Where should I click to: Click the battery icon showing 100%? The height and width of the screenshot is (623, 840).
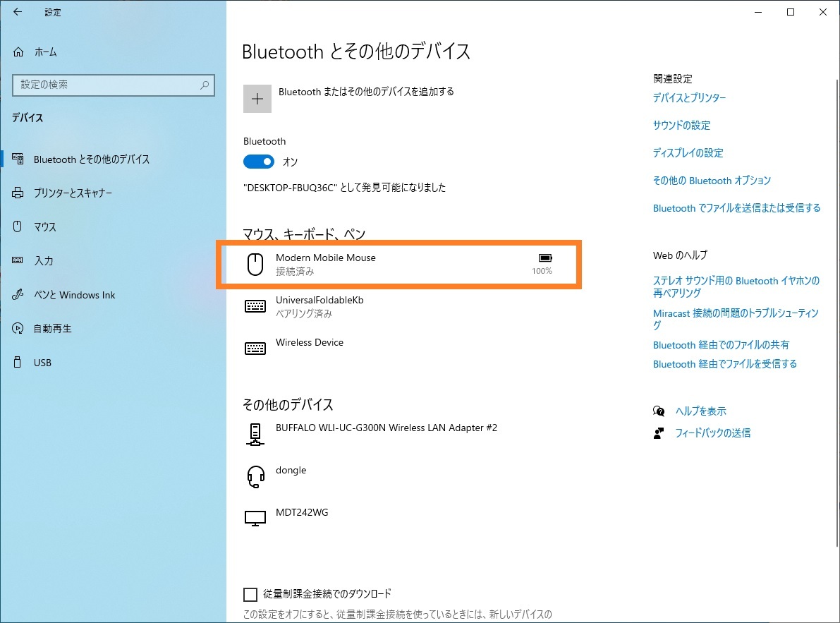[x=545, y=258]
